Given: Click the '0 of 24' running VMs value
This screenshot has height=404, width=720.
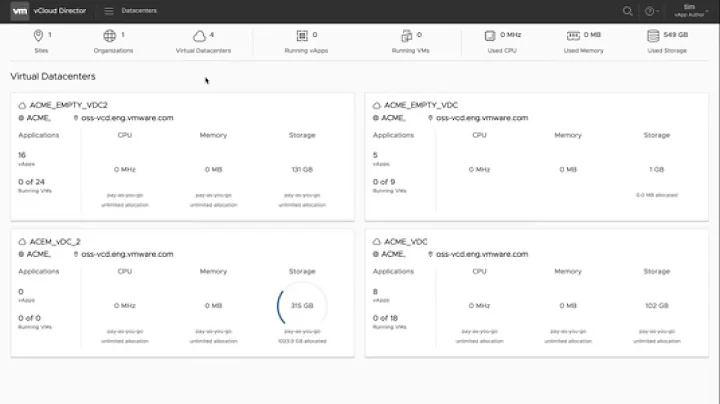Looking at the screenshot, I should [31, 182].
